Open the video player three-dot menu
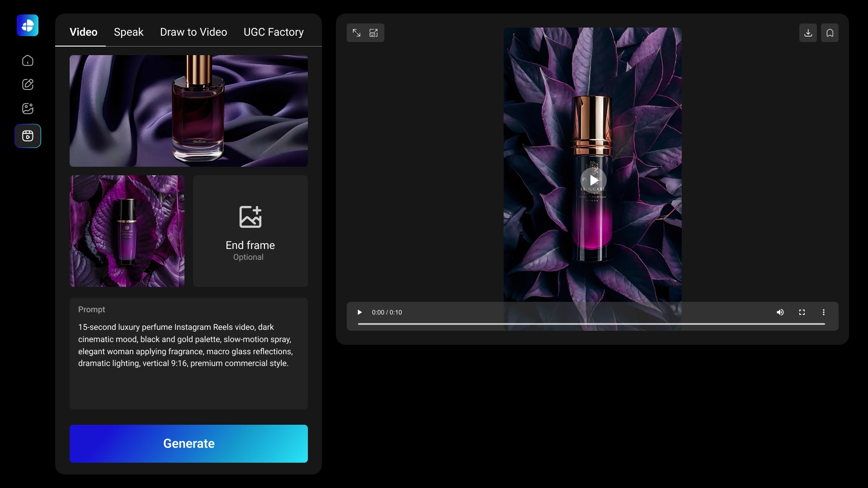Screen dimensions: 868x488 click(x=823, y=312)
